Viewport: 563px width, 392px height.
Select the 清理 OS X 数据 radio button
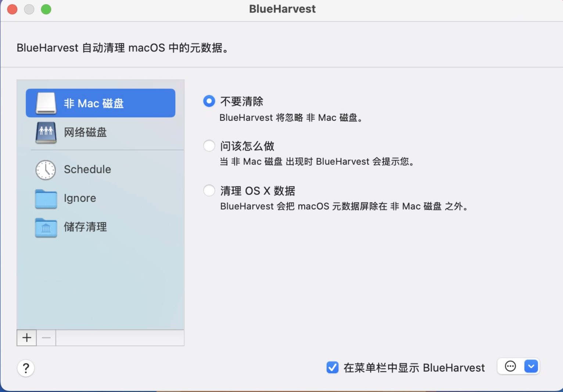coord(209,190)
